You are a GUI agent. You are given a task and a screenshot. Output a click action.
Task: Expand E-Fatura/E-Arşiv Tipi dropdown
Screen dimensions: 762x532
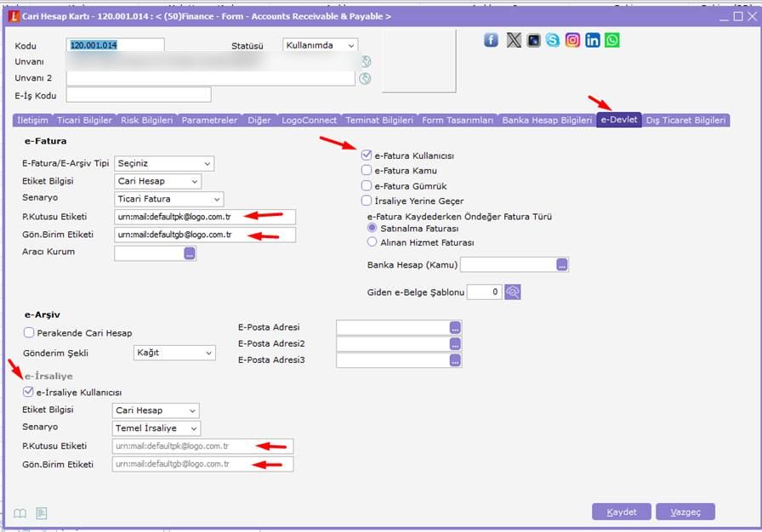pyautogui.click(x=164, y=163)
